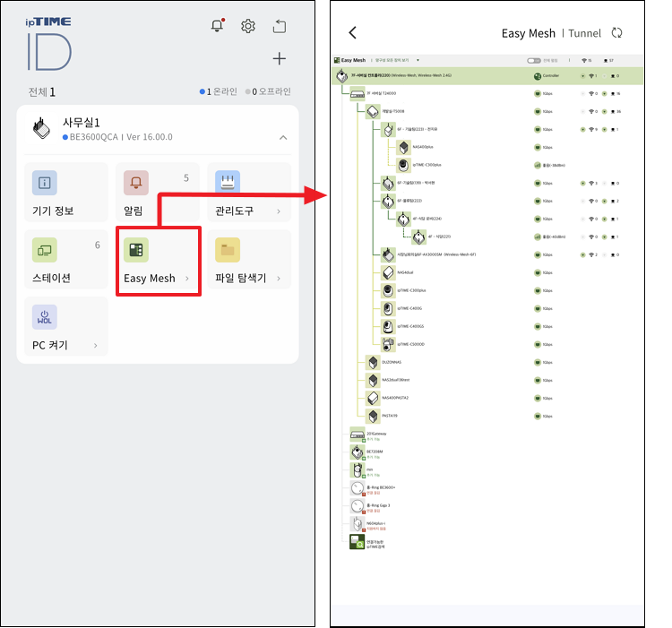
Task: Switch to the Tunnel tab
Action: 584,33
